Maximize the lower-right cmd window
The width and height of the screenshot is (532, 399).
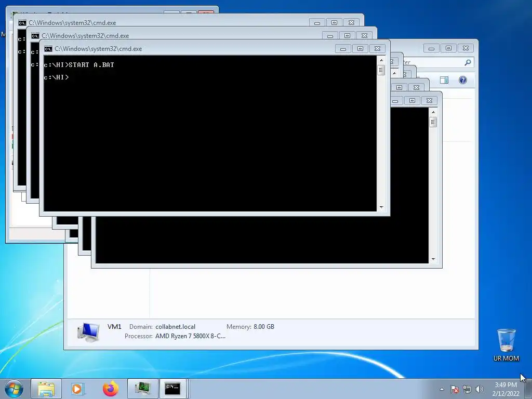(x=412, y=101)
